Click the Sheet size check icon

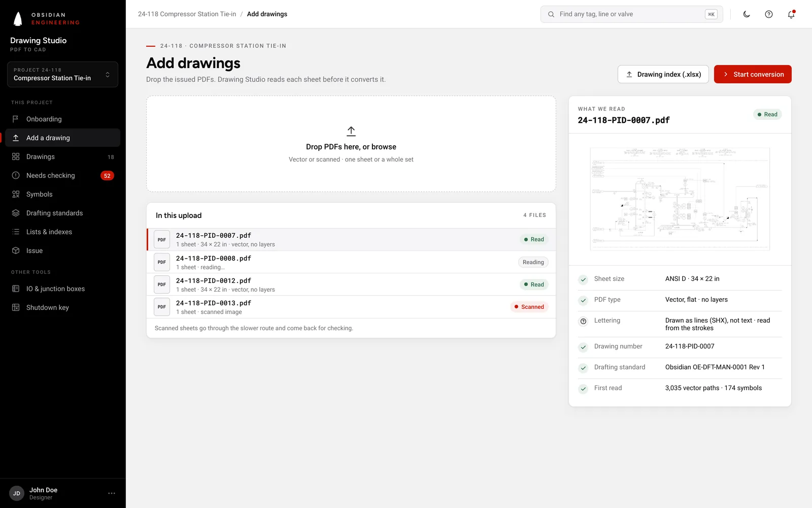(584, 279)
